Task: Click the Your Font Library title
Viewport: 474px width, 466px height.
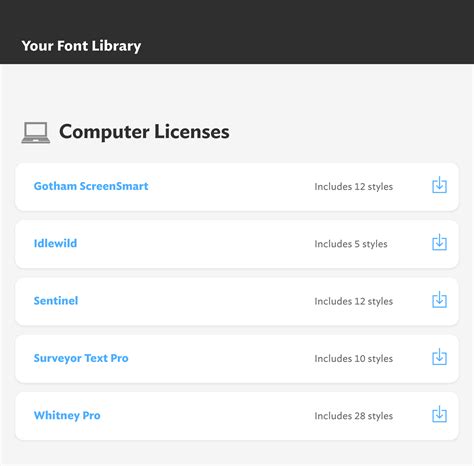Action: click(x=81, y=46)
